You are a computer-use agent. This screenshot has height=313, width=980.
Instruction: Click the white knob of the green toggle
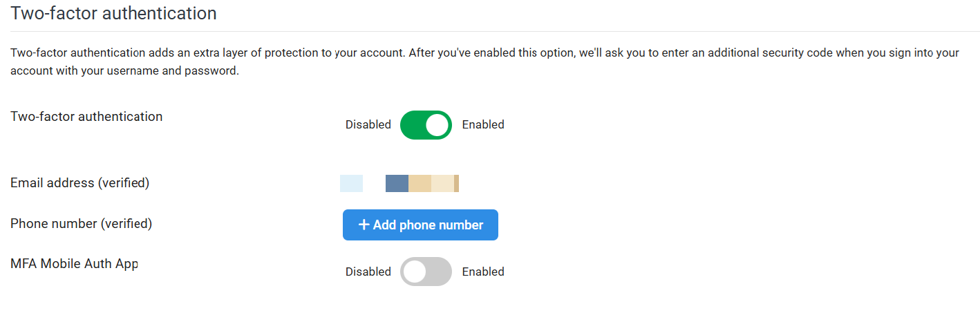pos(437,125)
